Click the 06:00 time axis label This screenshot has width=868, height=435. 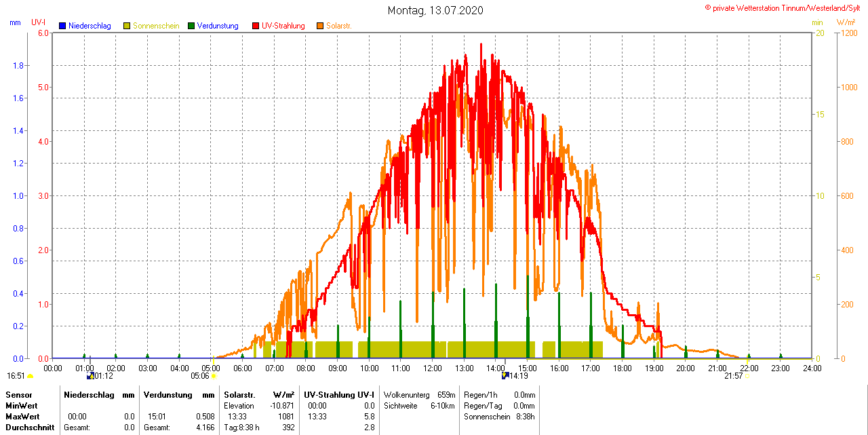pyautogui.click(x=243, y=368)
